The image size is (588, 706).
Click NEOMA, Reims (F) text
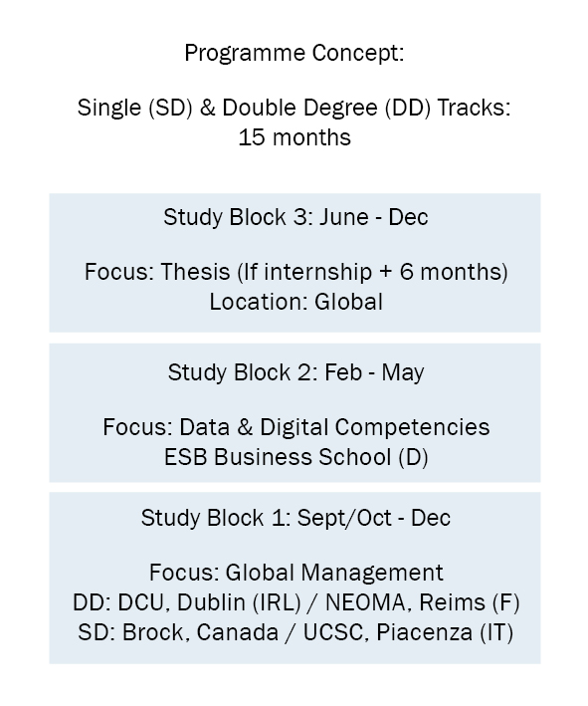tap(423, 602)
